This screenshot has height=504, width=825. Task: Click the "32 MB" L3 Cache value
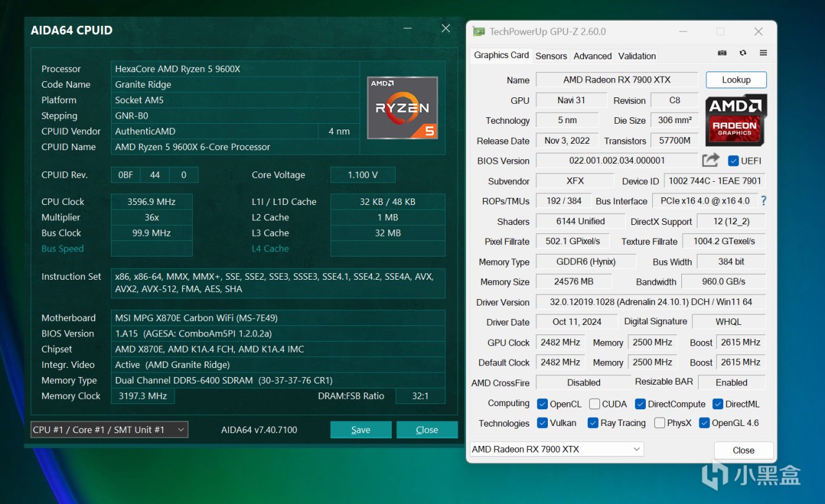point(387,233)
